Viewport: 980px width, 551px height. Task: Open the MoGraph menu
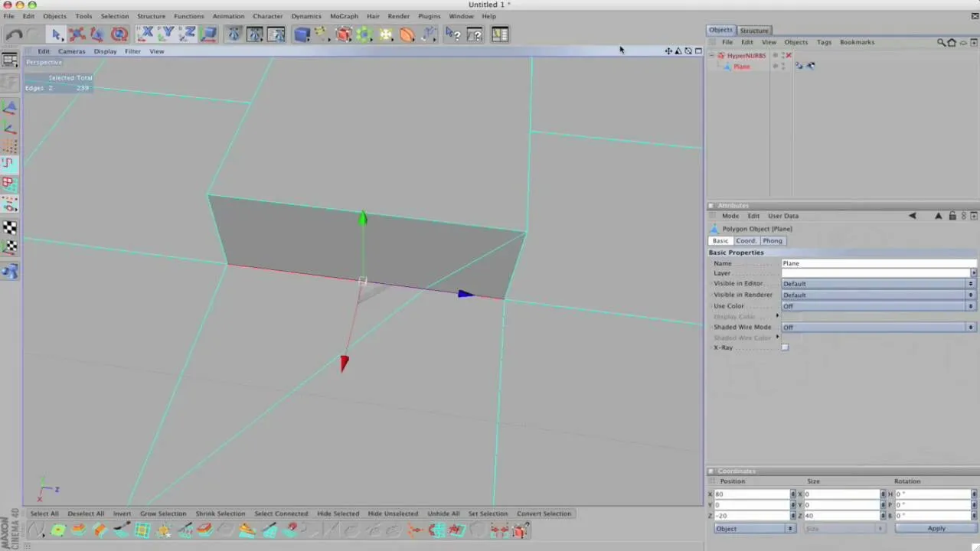(344, 16)
